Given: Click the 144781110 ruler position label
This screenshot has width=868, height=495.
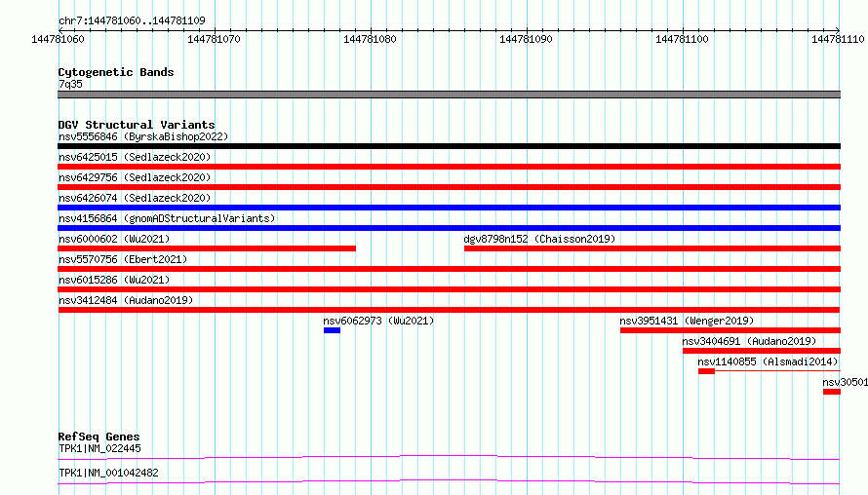Looking at the screenshot, I should tap(838, 39).
